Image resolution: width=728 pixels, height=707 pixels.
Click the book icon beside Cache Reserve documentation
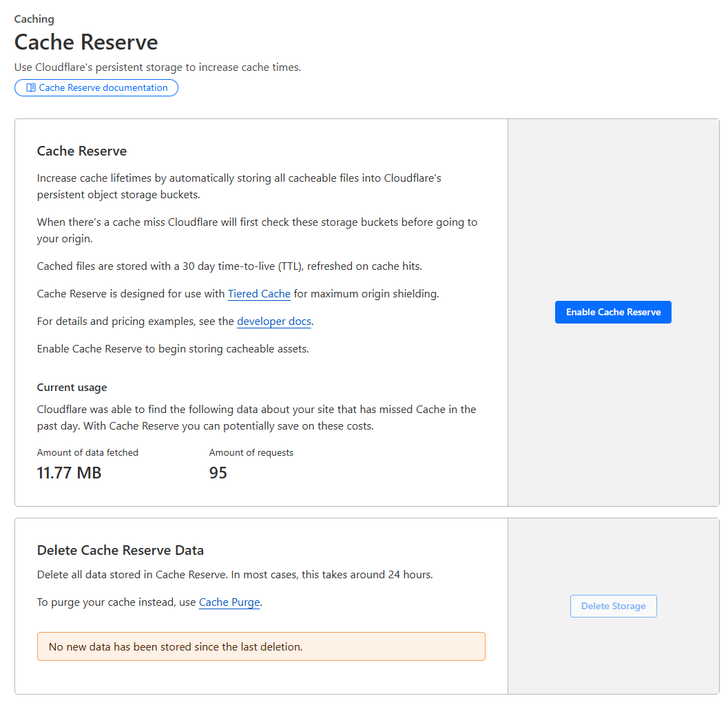[31, 88]
